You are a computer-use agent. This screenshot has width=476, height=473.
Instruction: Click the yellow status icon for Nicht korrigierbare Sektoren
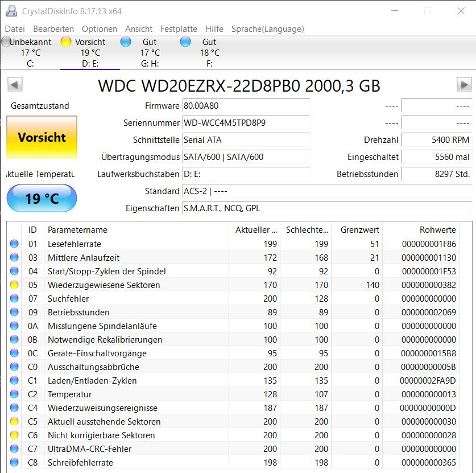click(14, 435)
